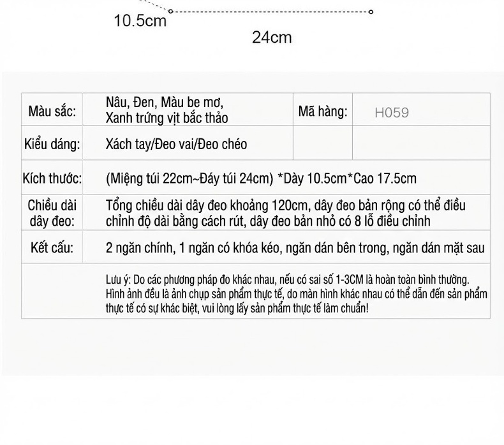504x445 pixels.
Task: Click the colors text Nâu, Đen, Màu be mơ
Action: pos(165,103)
